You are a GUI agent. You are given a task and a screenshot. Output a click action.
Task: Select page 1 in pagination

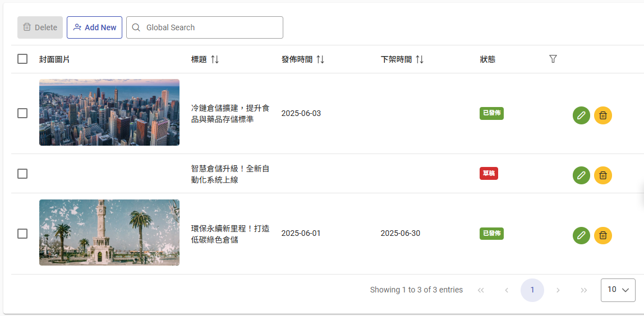pos(532,290)
